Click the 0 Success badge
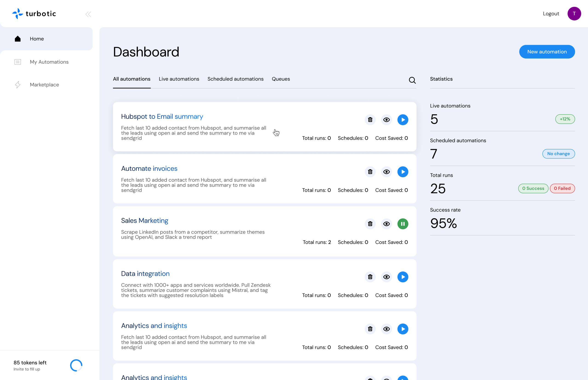Image resolution: width=588 pixels, height=380 pixels. tap(533, 189)
